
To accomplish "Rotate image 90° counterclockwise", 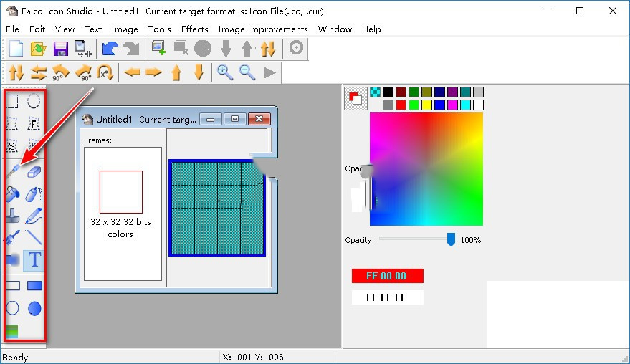I will point(61,72).
